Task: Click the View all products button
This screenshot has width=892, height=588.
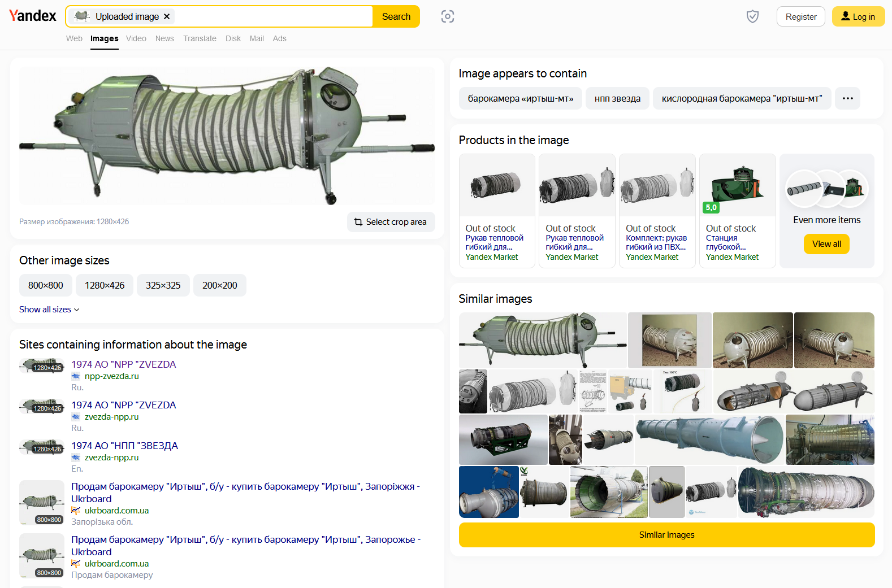Action: tap(826, 244)
